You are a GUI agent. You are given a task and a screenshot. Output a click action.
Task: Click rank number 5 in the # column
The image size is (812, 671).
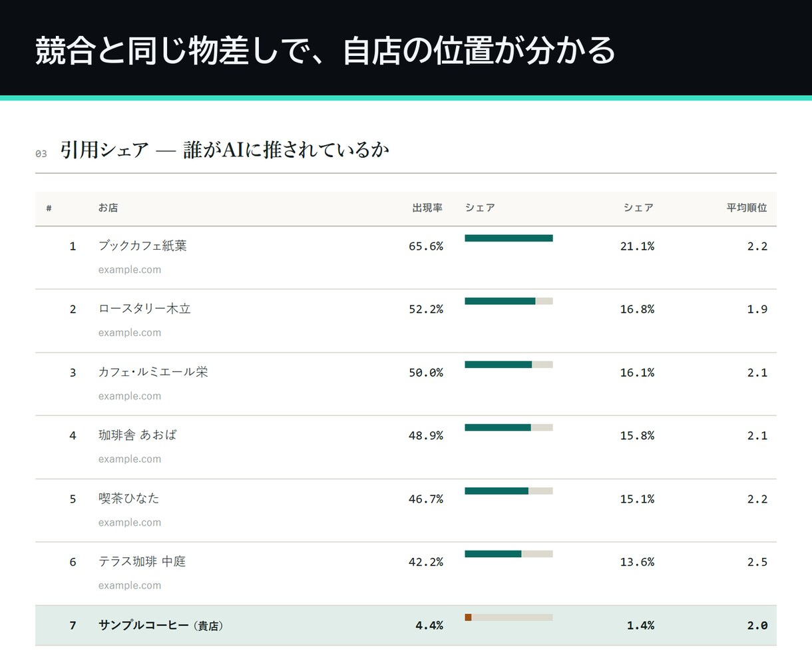coord(73,499)
